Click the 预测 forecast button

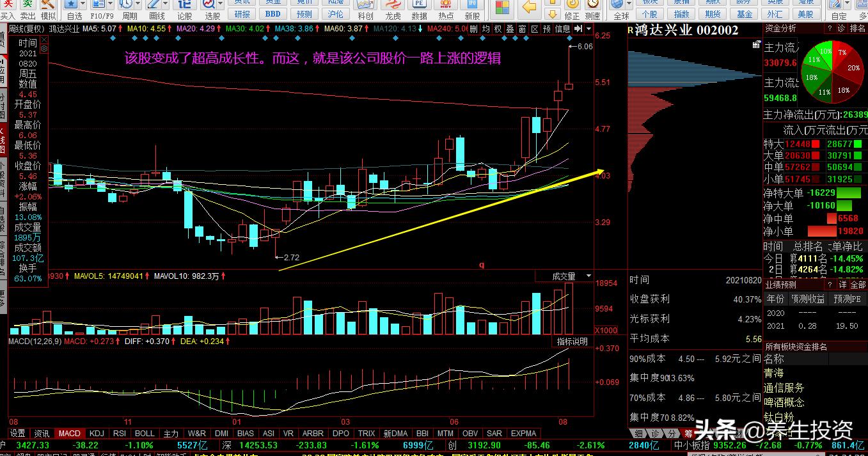click(x=304, y=14)
